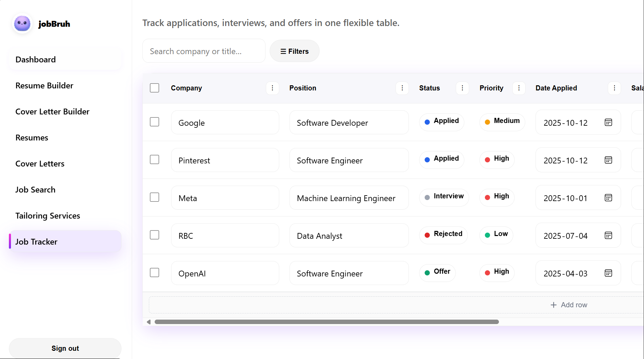644x359 pixels.
Task: Open the Company column options menu
Action: click(x=272, y=88)
